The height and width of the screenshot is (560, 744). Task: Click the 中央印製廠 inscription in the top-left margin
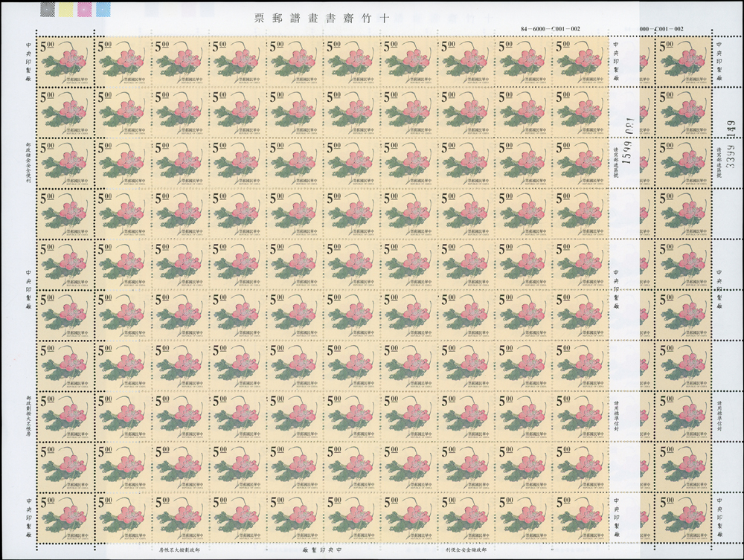click(x=28, y=61)
